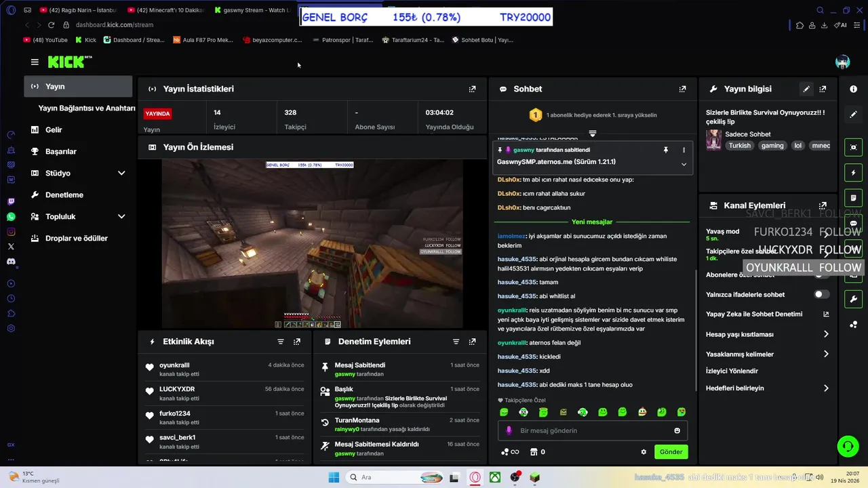Open the emoji picker in message box
This screenshot has width=868, height=488.
coord(677,430)
